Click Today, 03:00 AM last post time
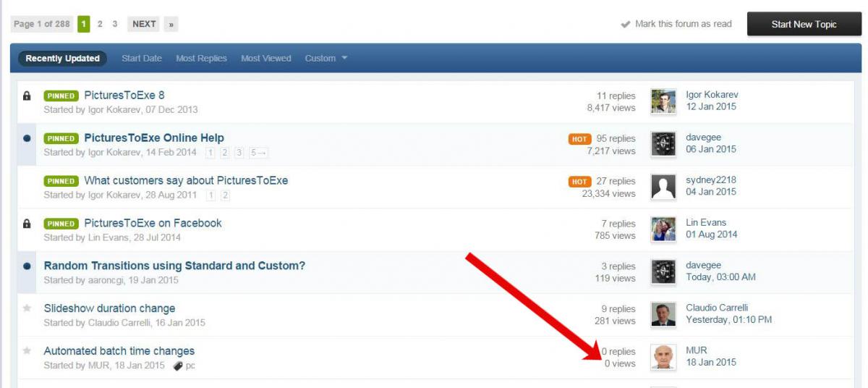The image size is (868, 388). [720, 277]
